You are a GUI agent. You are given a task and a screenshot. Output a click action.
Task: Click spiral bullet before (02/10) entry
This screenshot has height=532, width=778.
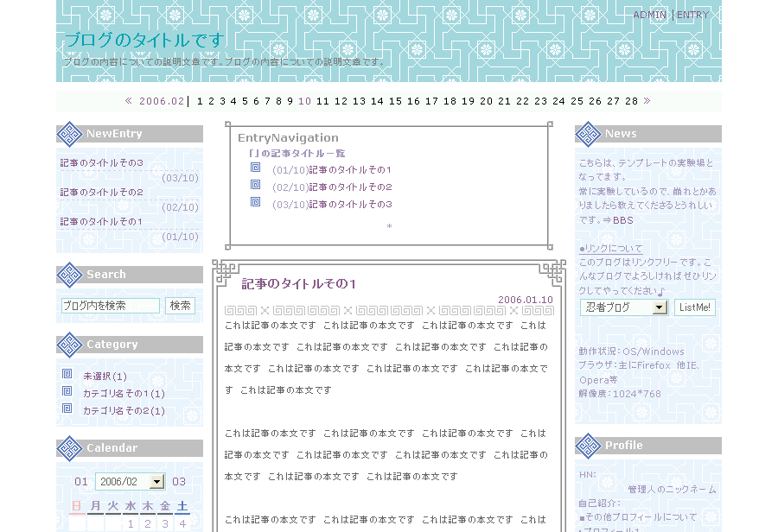256,185
